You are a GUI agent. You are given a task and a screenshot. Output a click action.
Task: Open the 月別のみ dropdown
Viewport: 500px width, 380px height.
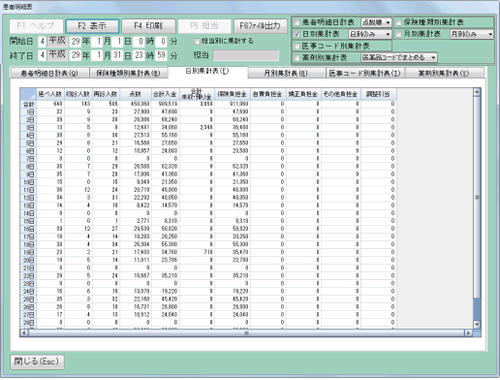(x=471, y=34)
